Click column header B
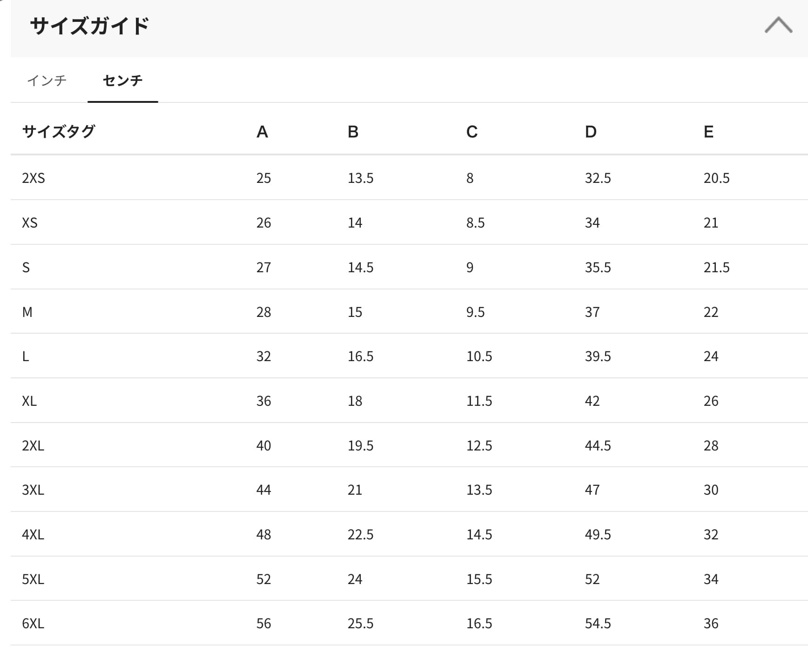The height and width of the screenshot is (672, 808). (x=353, y=132)
